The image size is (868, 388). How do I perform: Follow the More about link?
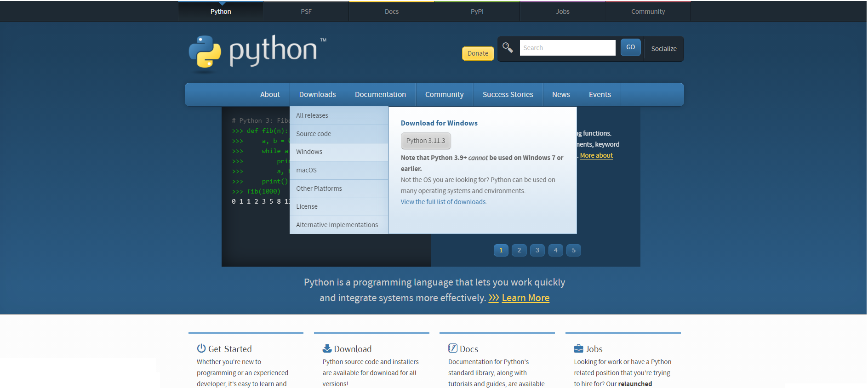coord(596,155)
